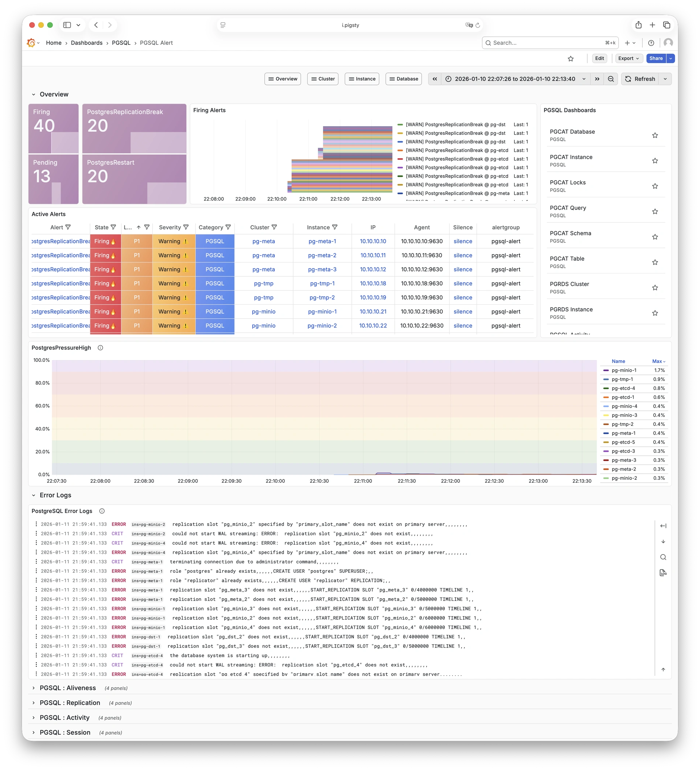Switch to the Database tab

click(403, 79)
